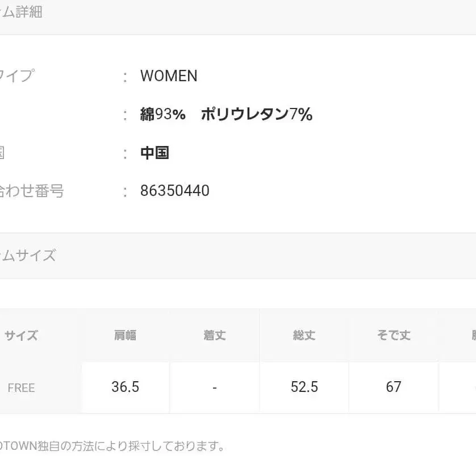
Task: Click the そで丈 column header
Action: coord(393,335)
